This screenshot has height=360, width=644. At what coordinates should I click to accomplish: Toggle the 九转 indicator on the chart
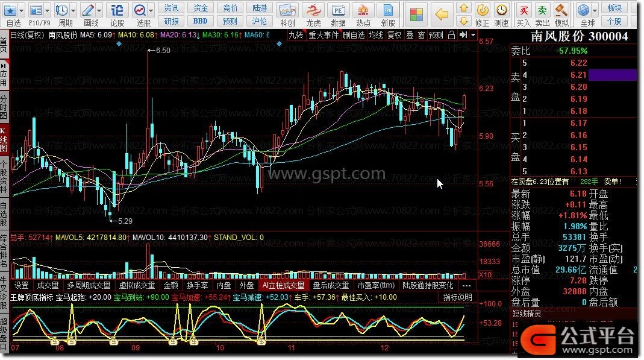(x=296, y=36)
